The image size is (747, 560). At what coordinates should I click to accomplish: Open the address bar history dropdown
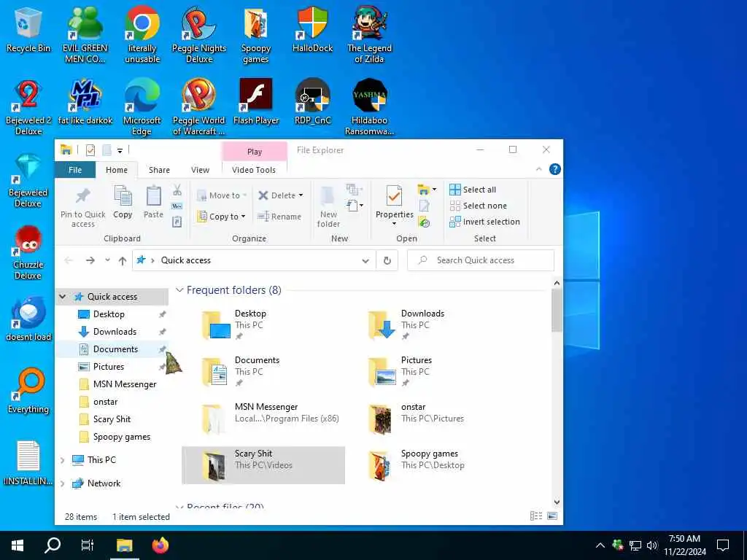tap(365, 260)
